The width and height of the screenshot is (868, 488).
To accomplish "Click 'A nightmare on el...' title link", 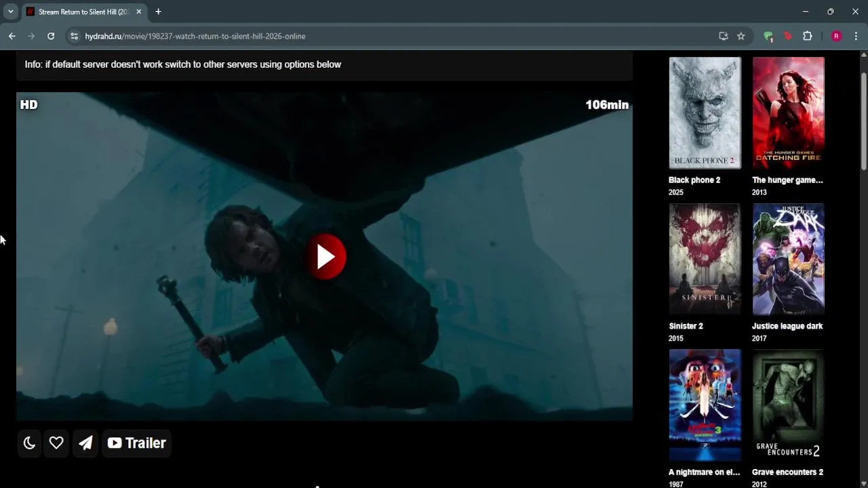I will pyautogui.click(x=704, y=472).
